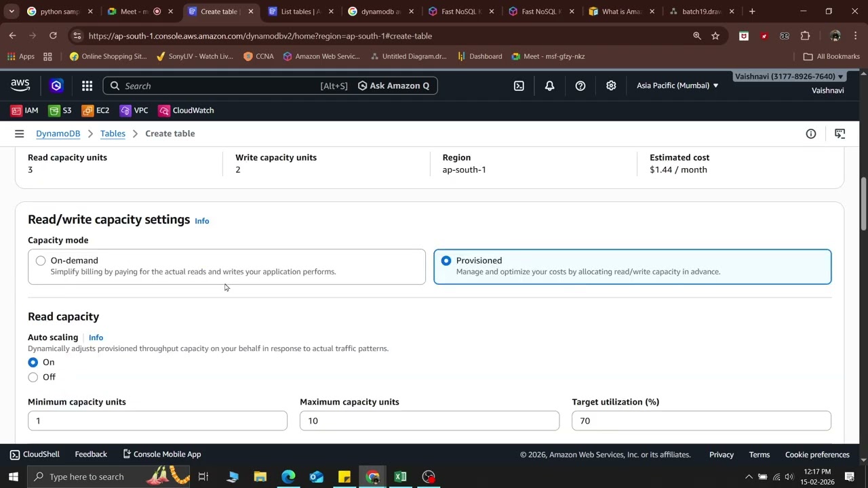Image resolution: width=868 pixels, height=488 pixels.
Task: Launch AWS CloudShell from top bar icon
Action: pyautogui.click(x=519, y=85)
